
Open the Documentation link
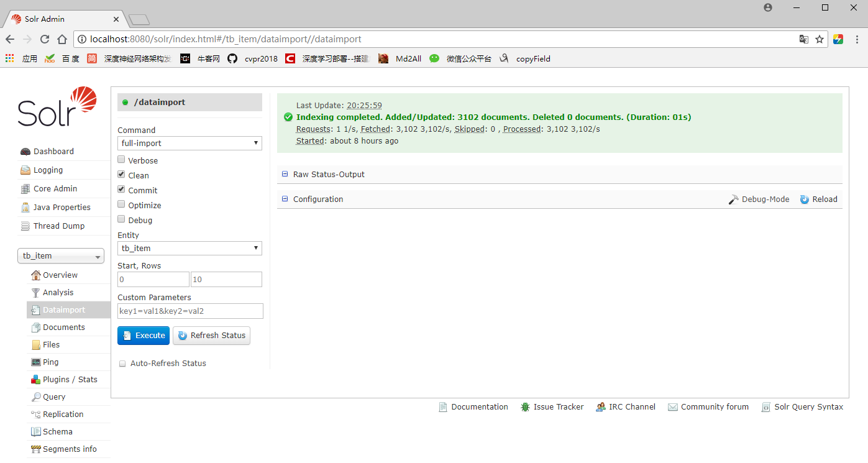click(x=473, y=407)
